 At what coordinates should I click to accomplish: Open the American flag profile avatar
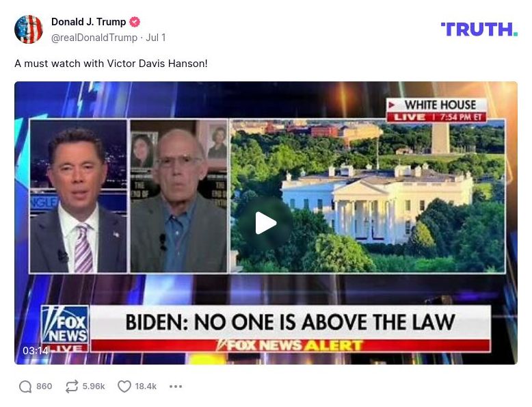tap(29, 29)
